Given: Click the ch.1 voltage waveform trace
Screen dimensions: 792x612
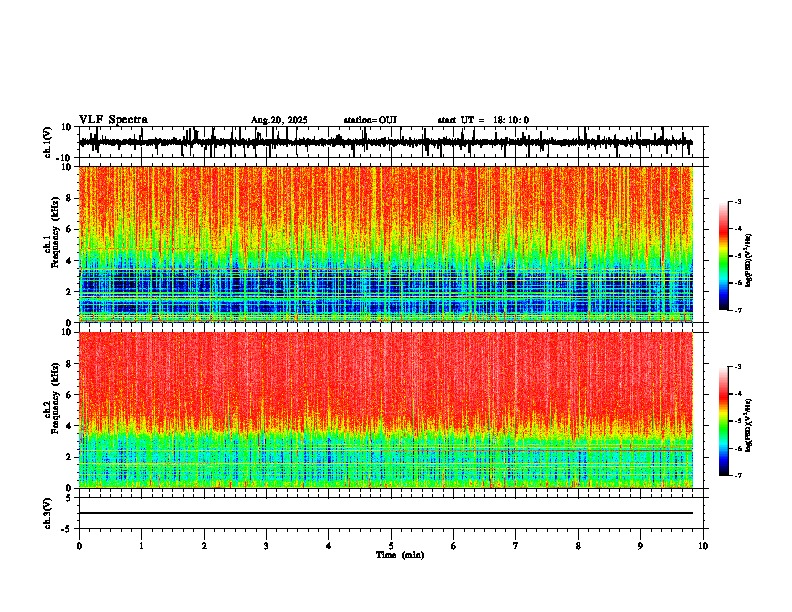Looking at the screenshot, I should tap(386, 142).
